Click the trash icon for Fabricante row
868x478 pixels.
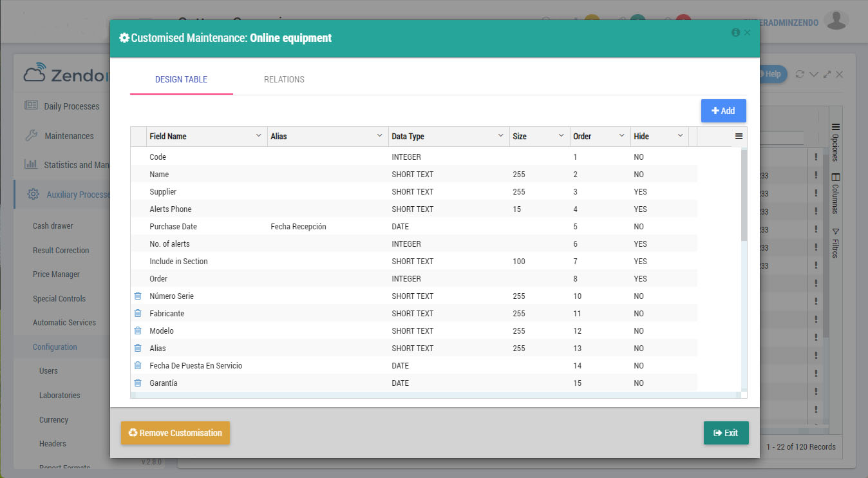[137, 313]
